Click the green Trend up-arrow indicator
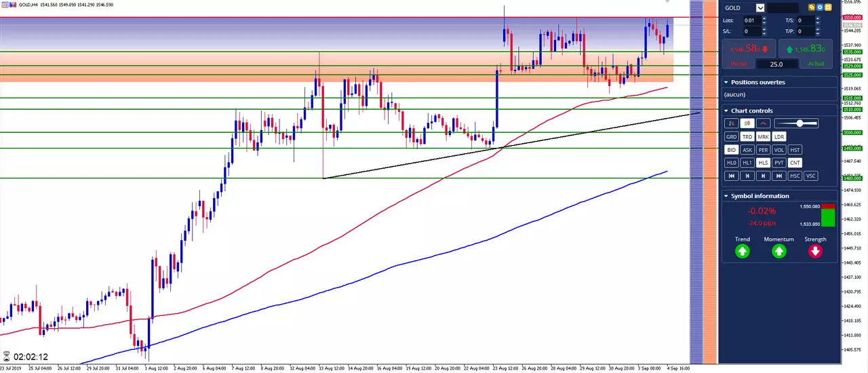Image resolution: width=868 pixels, height=373 pixels. click(743, 251)
